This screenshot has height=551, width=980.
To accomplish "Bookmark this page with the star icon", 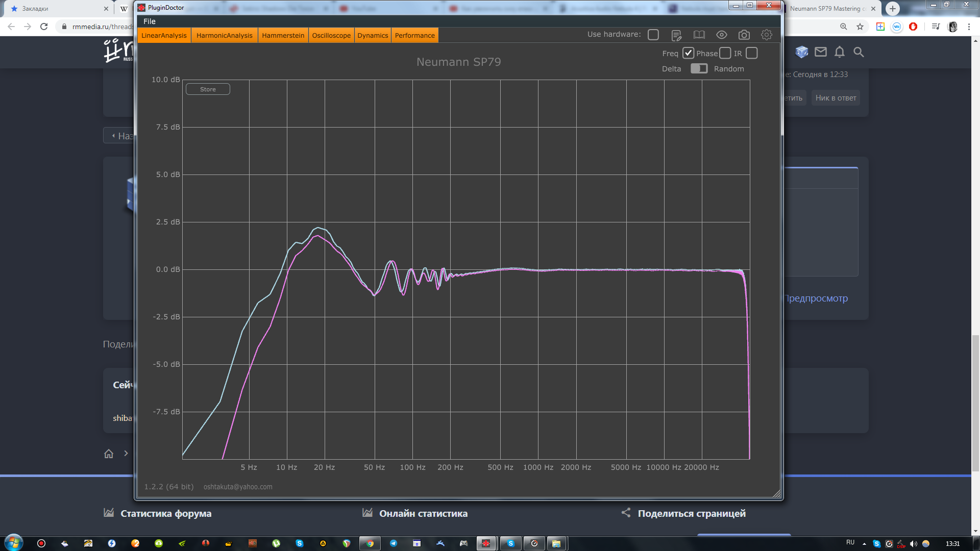I will (860, 27).
